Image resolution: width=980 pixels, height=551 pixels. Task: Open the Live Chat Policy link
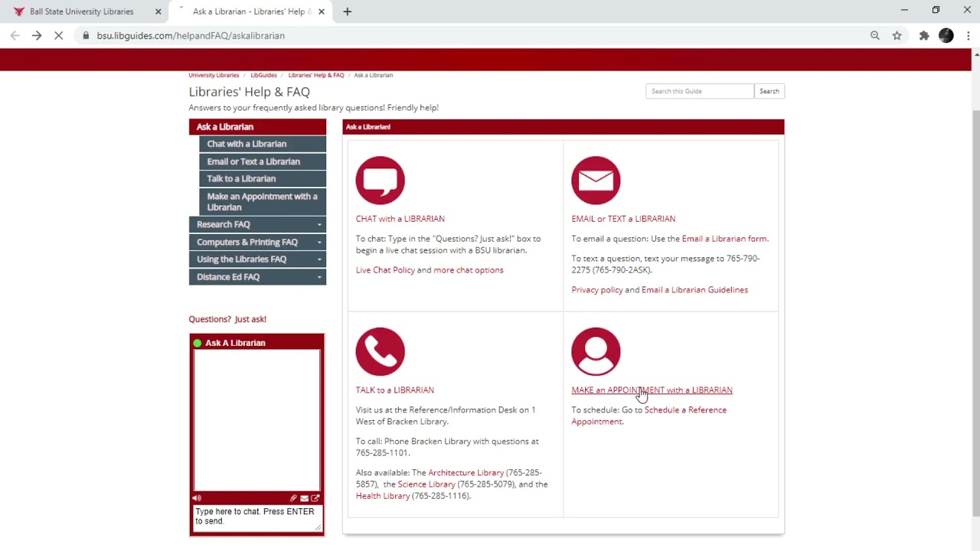385,270
